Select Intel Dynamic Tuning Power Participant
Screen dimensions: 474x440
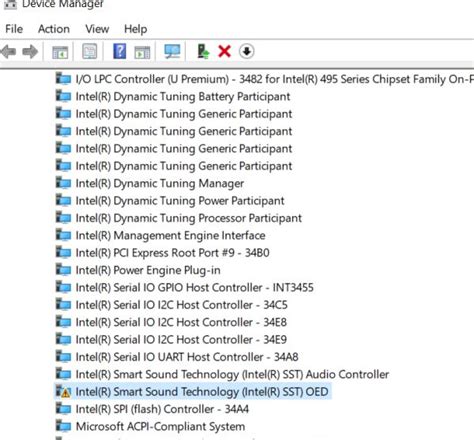[x=180, y=201]
